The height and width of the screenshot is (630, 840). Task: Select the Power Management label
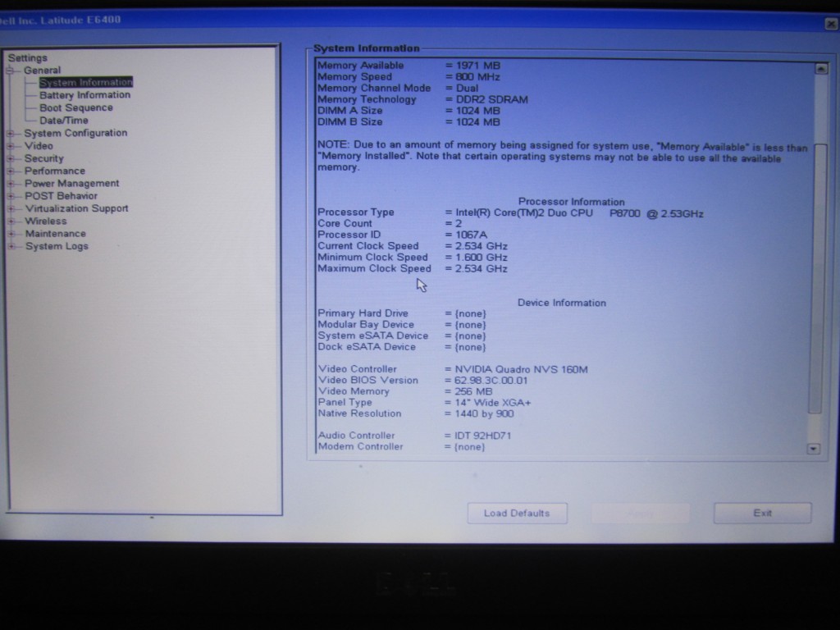(x=72, y=183)
